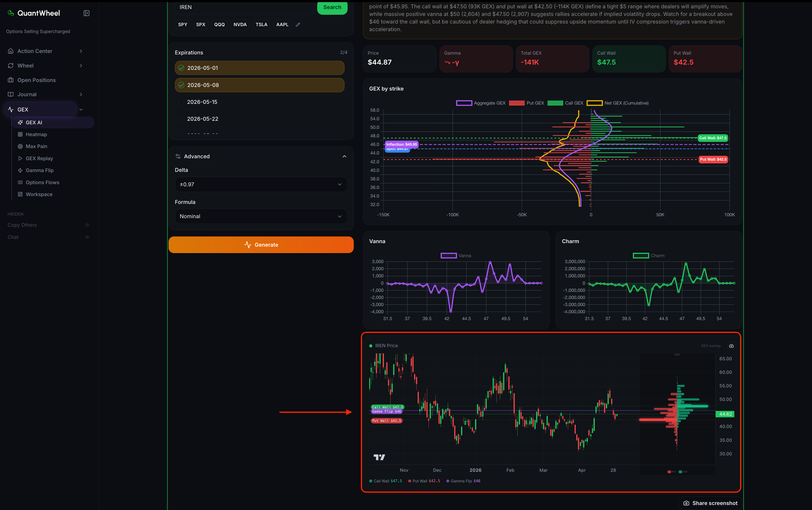The width and height of the screenshot is (812, 510).
Task: Open the Delta dropdown
Action: [261, 184]
